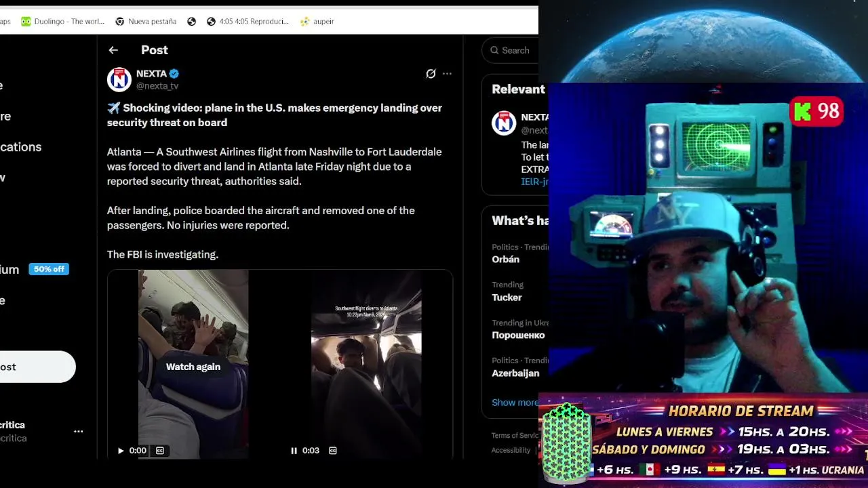Click the Post compose button
The image size is (868, 488).
coord(37,367)
